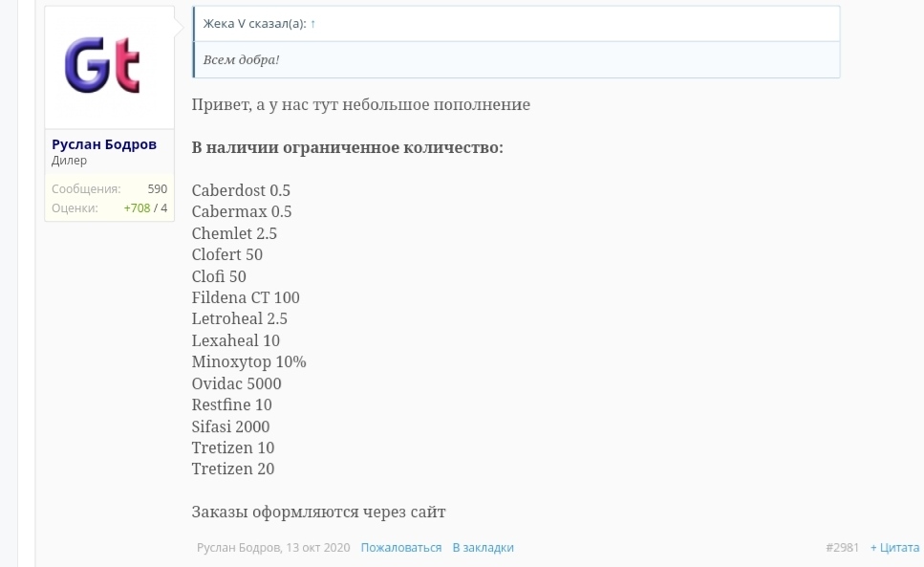Report the post via Пожаловаться link

coord(400,547)
